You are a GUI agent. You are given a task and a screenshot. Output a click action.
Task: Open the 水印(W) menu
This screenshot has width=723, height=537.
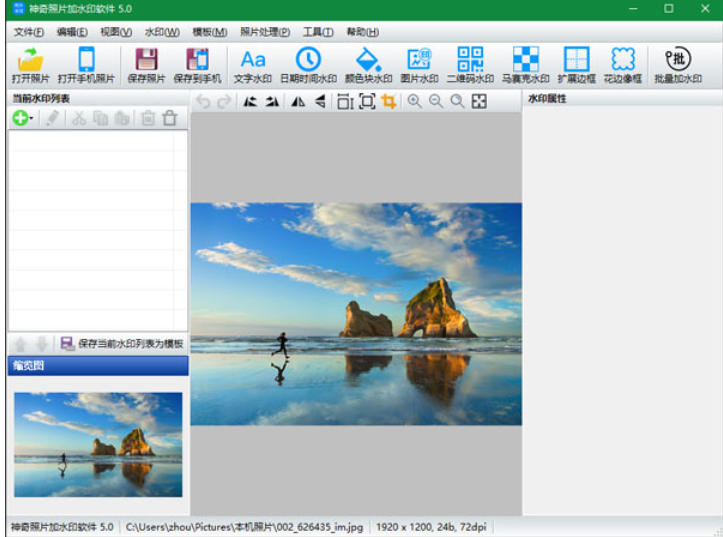pyautogui.click(x=161, y=32)
